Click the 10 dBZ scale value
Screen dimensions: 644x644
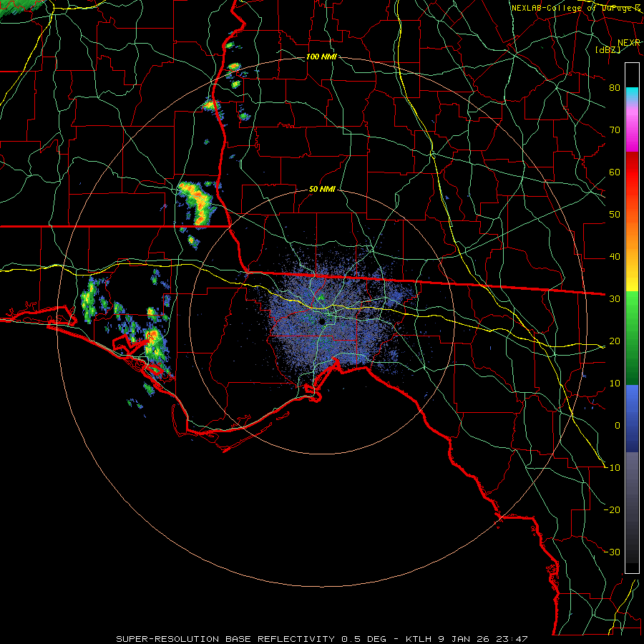tap(615, 384)
